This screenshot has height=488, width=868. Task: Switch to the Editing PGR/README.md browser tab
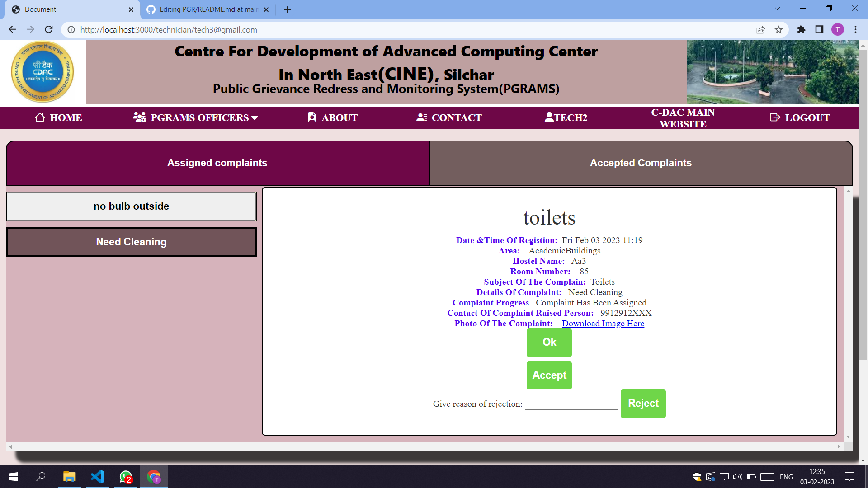pyautogui.click(x=208, y=9)
